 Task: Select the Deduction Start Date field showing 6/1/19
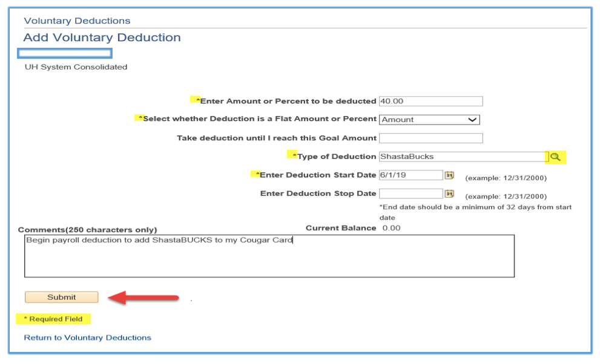tap(410, 175)
